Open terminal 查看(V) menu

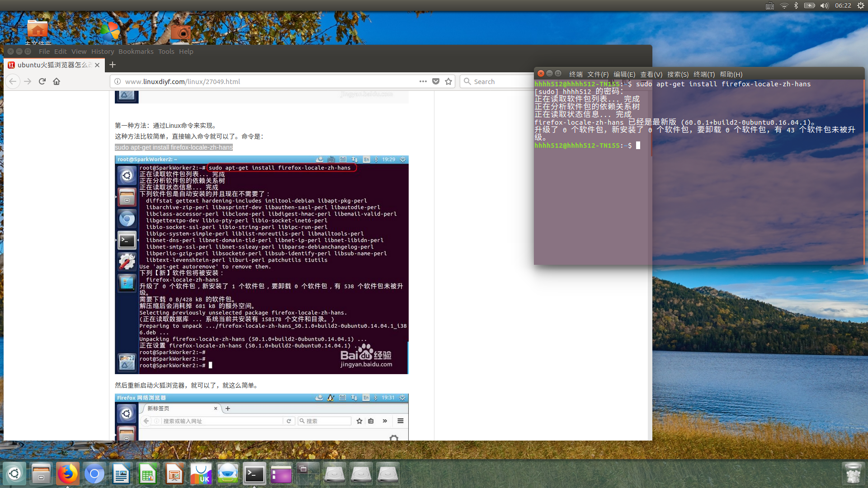pyautogui.click(x=651, y=74)
